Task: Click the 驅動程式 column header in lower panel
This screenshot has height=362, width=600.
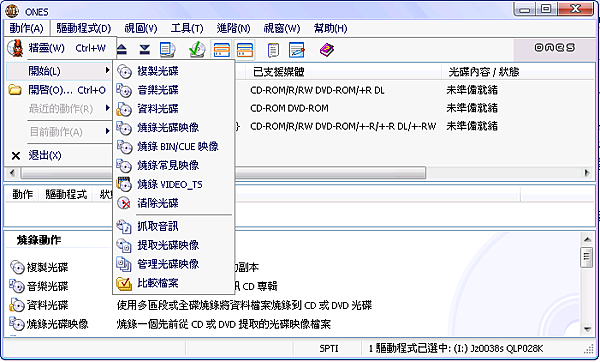Action: pyautogui.click(x=66, y=195)
